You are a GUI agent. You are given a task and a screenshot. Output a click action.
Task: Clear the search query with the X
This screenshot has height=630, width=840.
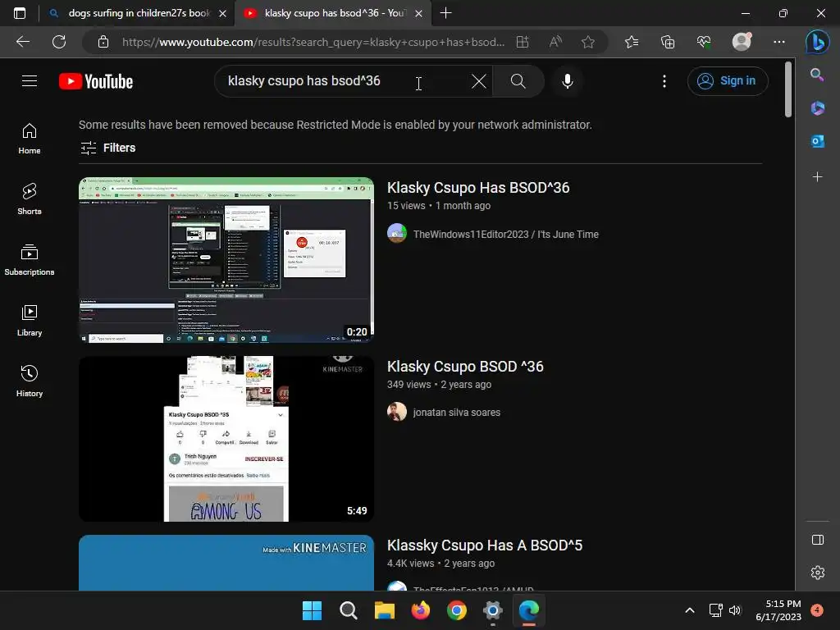pos(479,81)
